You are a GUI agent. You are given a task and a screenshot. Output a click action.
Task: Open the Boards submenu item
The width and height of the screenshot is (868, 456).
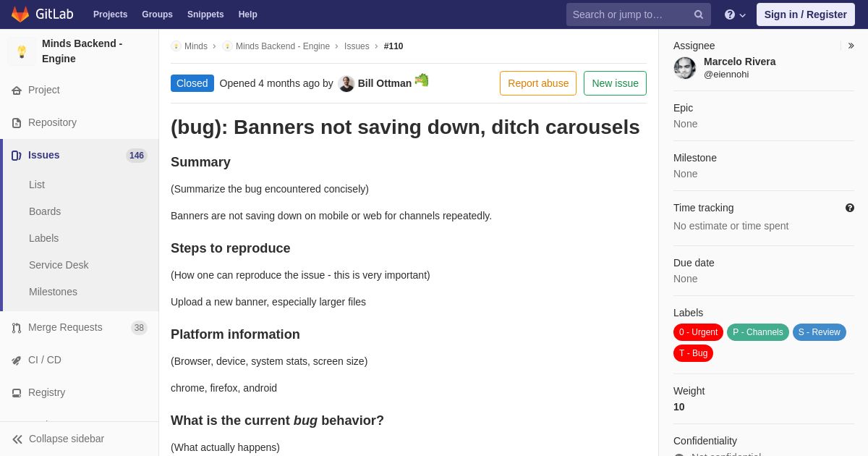45,211
